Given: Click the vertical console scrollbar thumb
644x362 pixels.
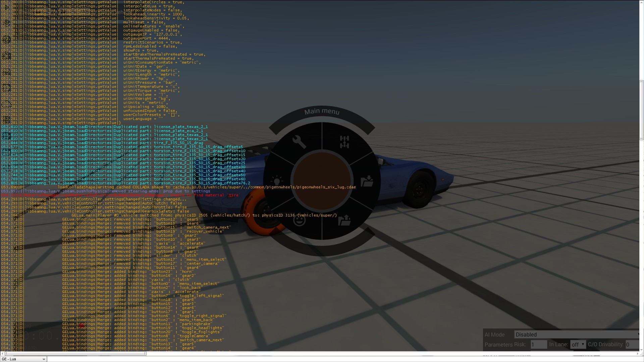Looking at the screenshot, I should (641, 110).
